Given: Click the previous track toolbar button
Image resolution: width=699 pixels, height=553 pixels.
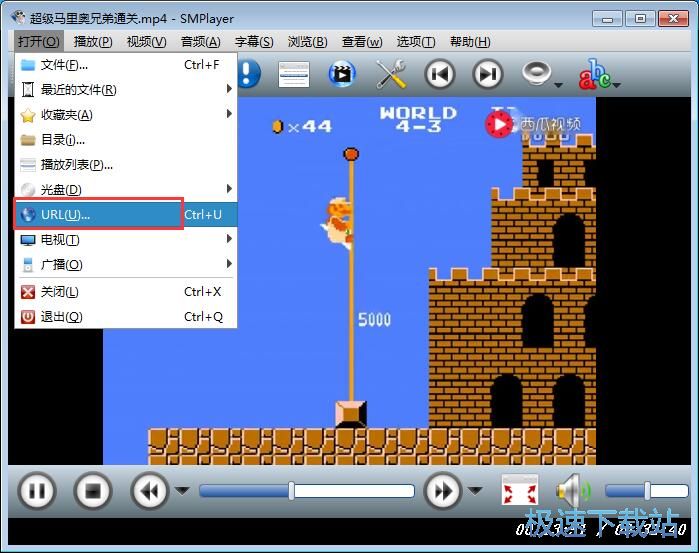Looking at the screenshot, I should (440, 74).
